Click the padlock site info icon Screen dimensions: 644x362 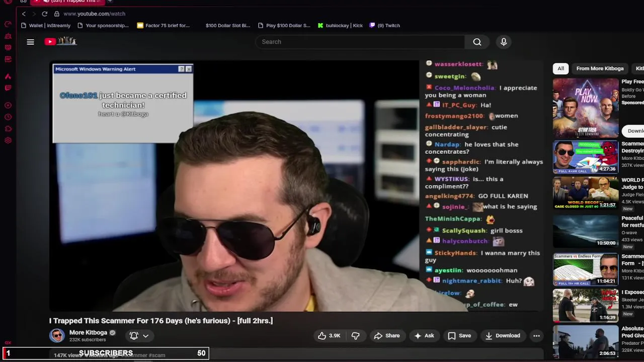click(57, 14)
